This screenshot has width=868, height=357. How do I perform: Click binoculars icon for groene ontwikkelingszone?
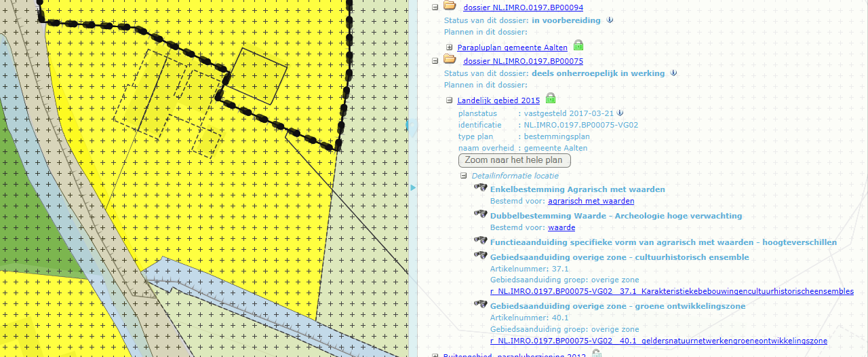point(481,305)
